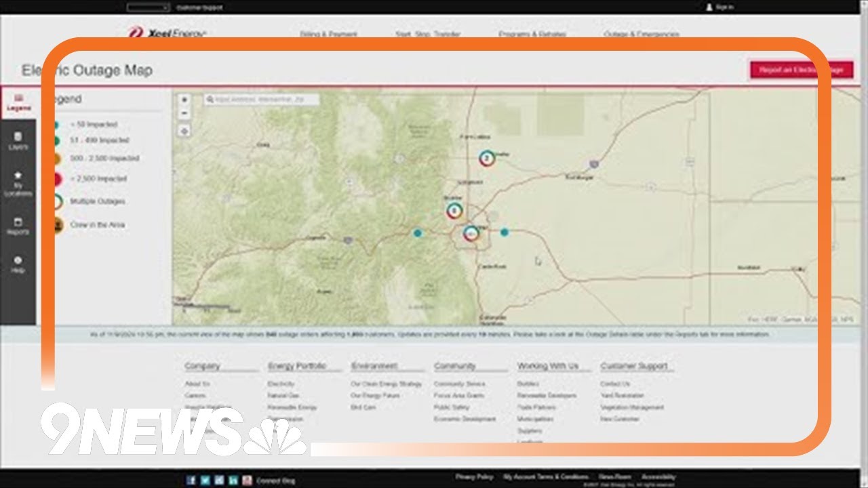
Task: Select the outage cluster marker over Denver
Action: (x=471, y=234)
